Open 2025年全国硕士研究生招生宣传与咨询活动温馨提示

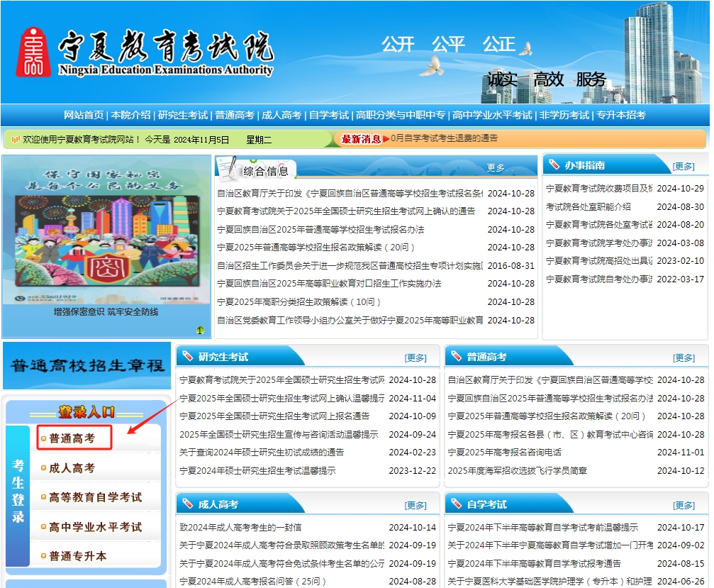point(279,435)
